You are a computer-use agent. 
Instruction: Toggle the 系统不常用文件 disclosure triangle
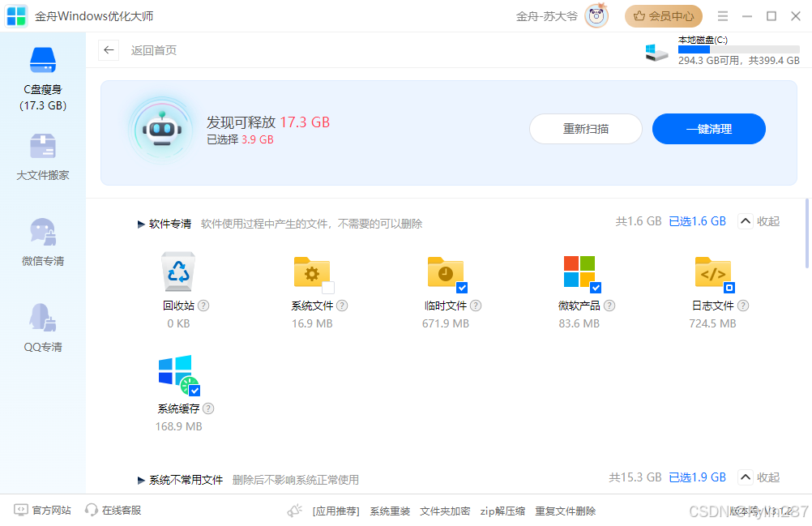pyautogui.click(x=141, y=481)
